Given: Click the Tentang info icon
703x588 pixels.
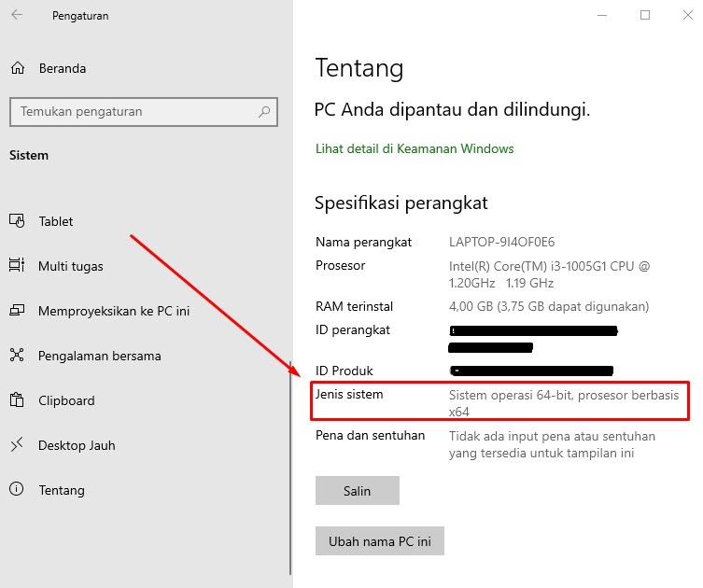Looking at the screenshot, I should tap(17, 488).
